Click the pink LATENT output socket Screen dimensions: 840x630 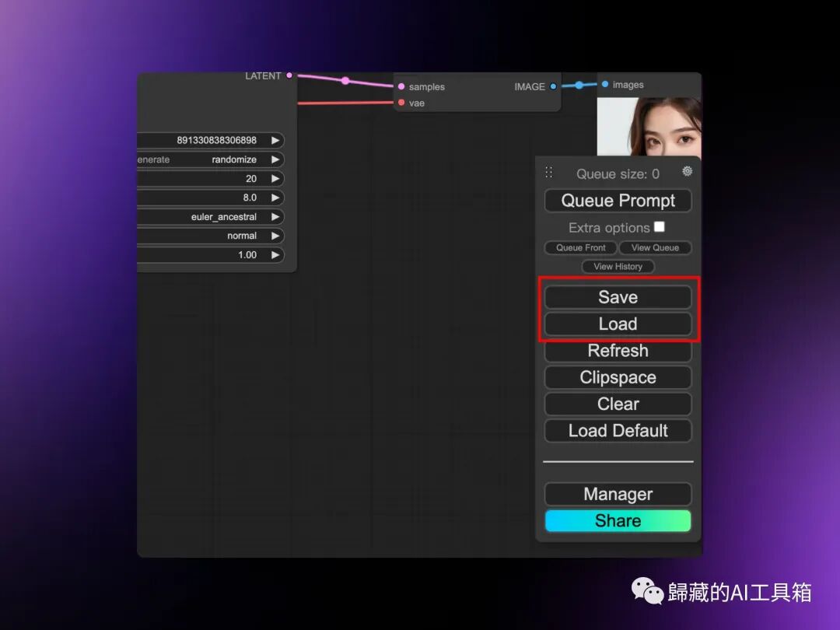tap(289, 75)
